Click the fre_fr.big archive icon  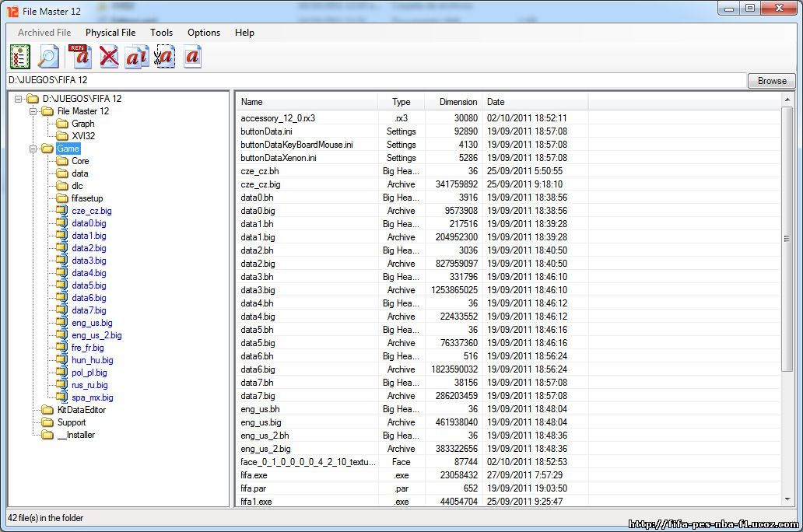click(x=62, y=348)
